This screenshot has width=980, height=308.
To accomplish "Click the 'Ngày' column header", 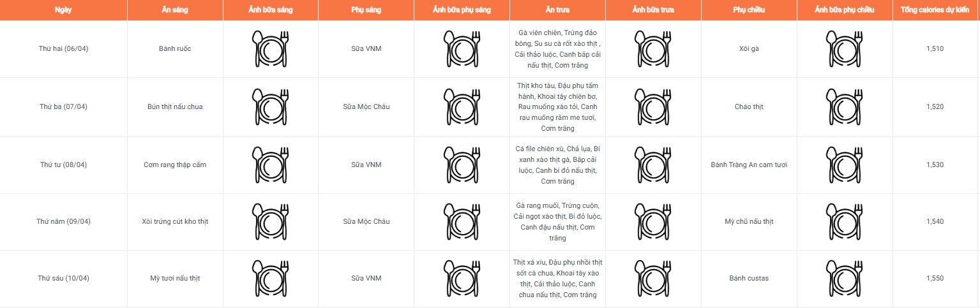I will [63, 10].
